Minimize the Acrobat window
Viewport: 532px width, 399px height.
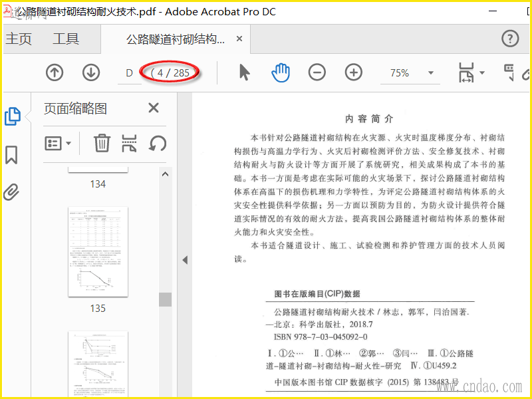point(493,11)
